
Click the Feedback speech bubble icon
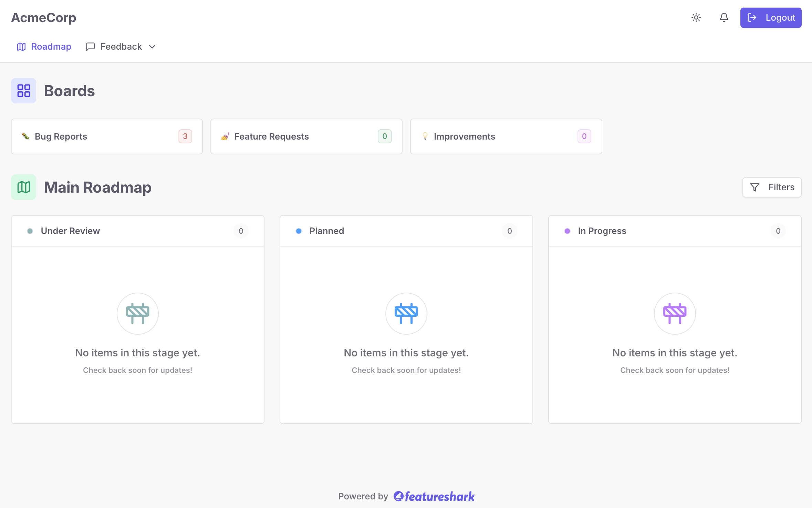[90, 47]
